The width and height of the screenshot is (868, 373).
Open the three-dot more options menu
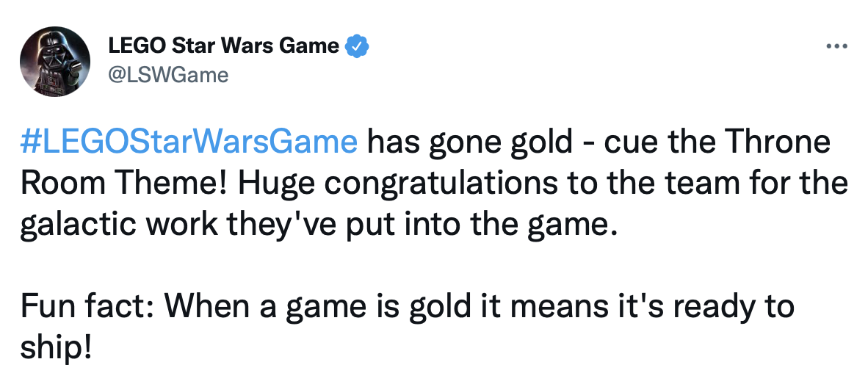click(x=836, y=46)
